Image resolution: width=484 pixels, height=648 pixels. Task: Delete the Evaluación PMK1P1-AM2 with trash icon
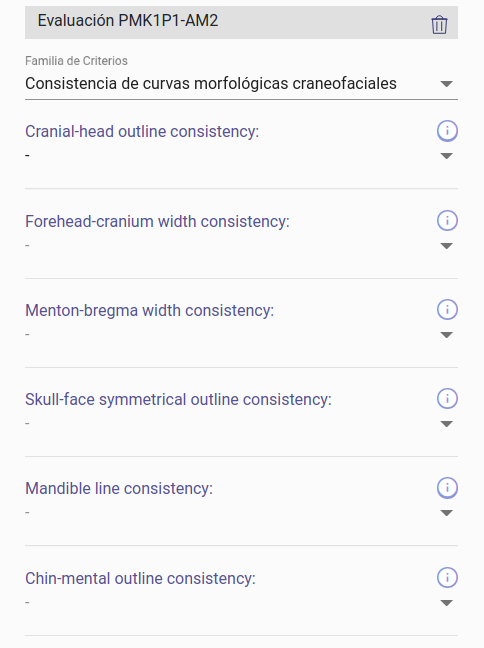click(x=439, y=25)
